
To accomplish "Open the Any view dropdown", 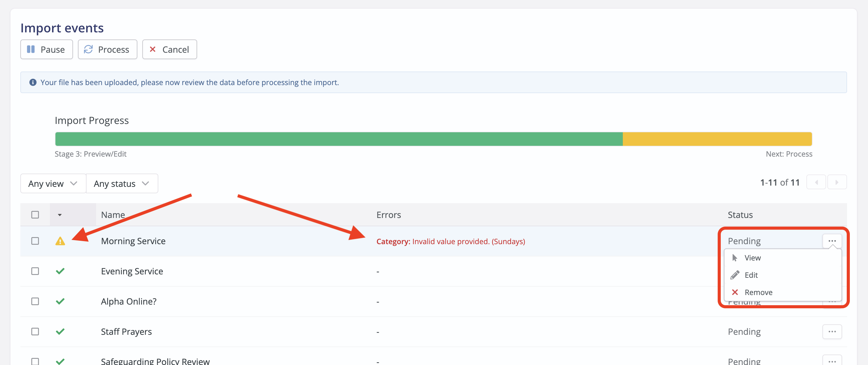I will coord(53,183).
